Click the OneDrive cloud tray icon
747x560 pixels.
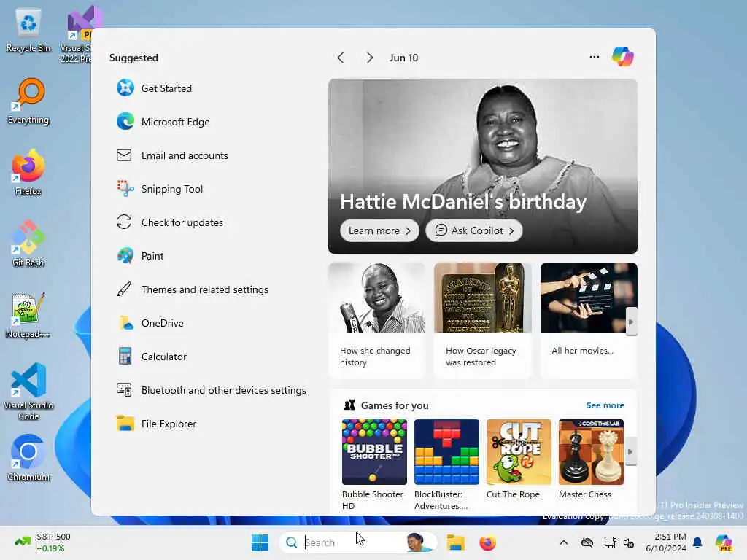587,542
